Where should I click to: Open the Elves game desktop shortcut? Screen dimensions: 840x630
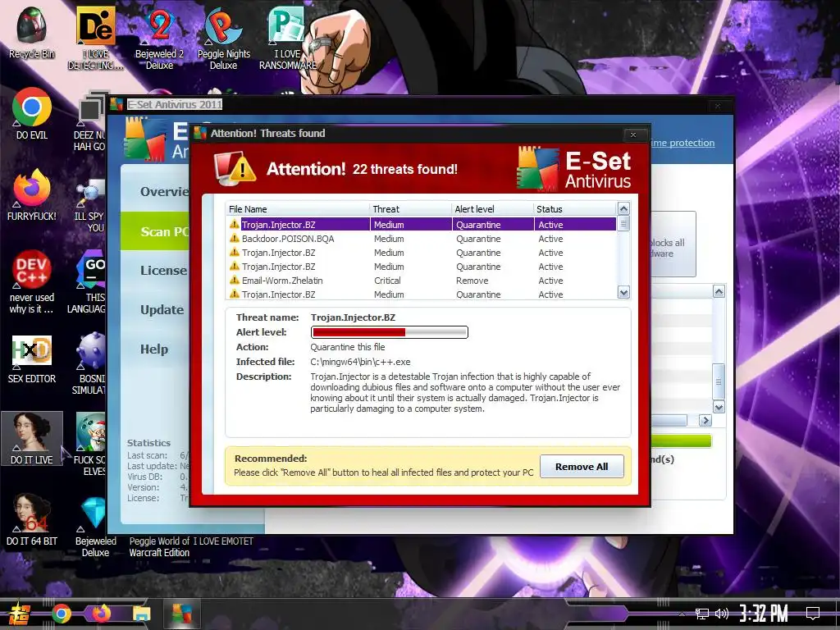coord(89,444)
